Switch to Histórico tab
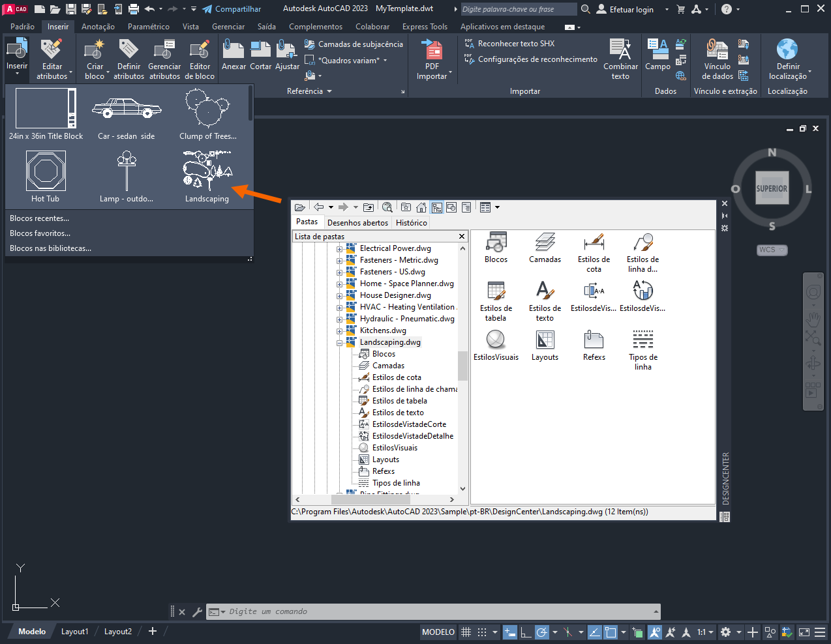The width and height of the screenshot is (831, 644). pos(412,223)
